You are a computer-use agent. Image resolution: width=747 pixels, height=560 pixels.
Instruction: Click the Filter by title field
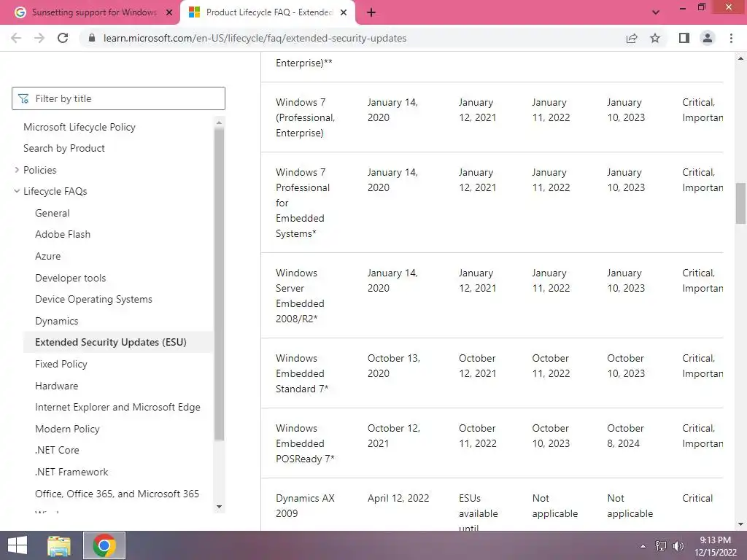pyautogui.click(x=118, y=98)
